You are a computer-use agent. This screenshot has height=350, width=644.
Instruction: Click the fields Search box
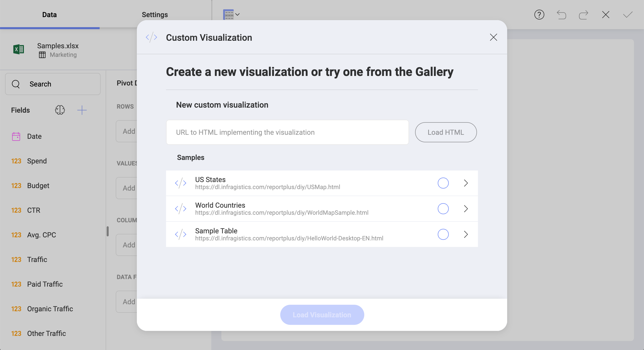click(53, 84)
